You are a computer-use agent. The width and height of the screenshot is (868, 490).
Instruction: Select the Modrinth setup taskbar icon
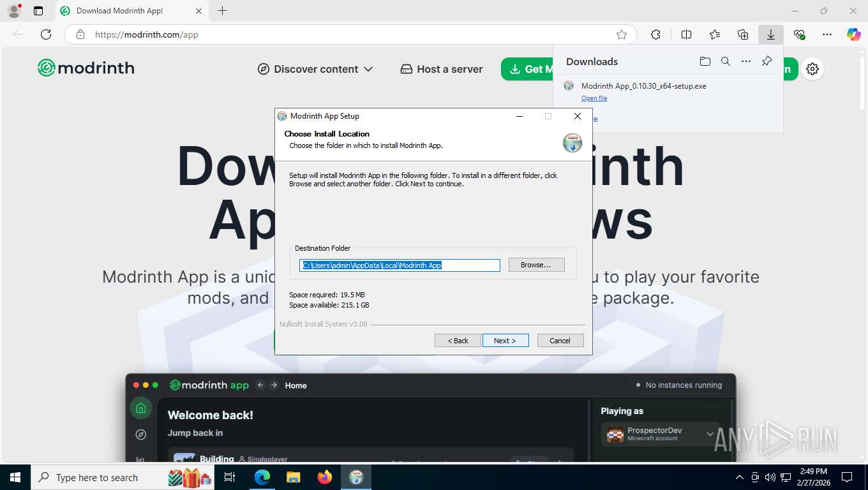(356, 477)
